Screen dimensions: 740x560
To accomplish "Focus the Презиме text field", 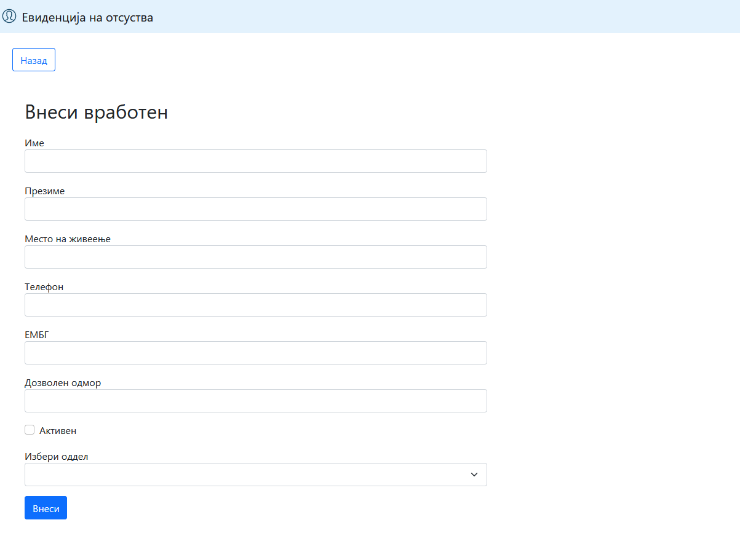I will [255, 209].
